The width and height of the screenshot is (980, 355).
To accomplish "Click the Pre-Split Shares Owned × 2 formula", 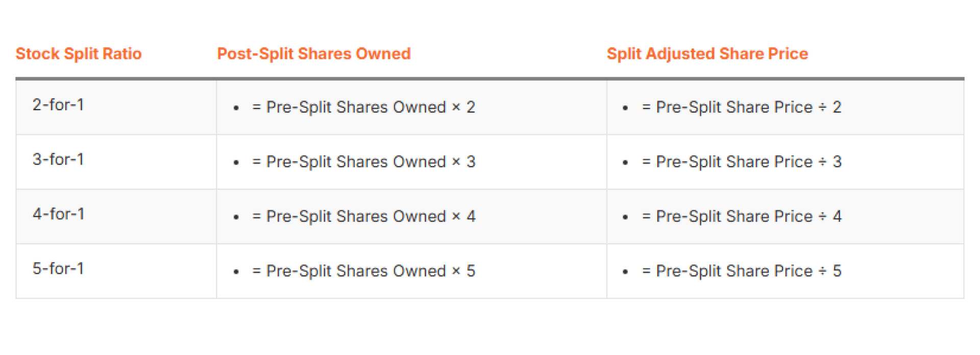I will click(x=363, y=107).
